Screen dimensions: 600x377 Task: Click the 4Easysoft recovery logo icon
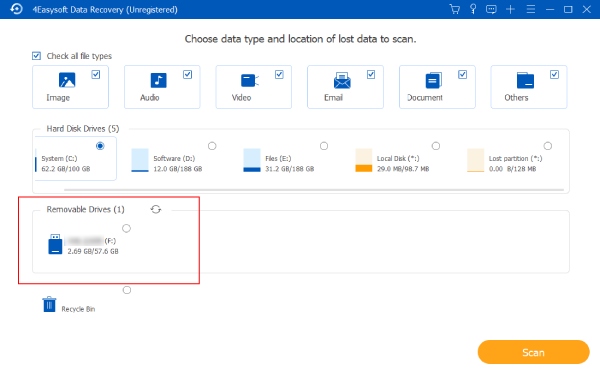(16, 9)
